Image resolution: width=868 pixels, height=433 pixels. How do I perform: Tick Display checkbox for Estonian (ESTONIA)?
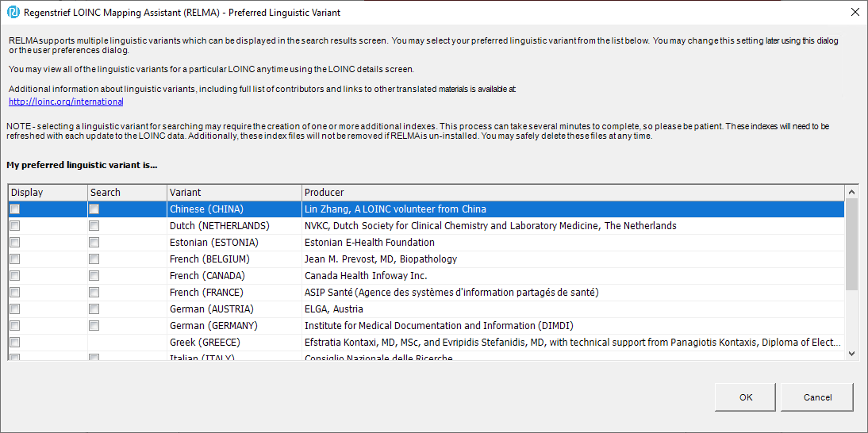15,242
